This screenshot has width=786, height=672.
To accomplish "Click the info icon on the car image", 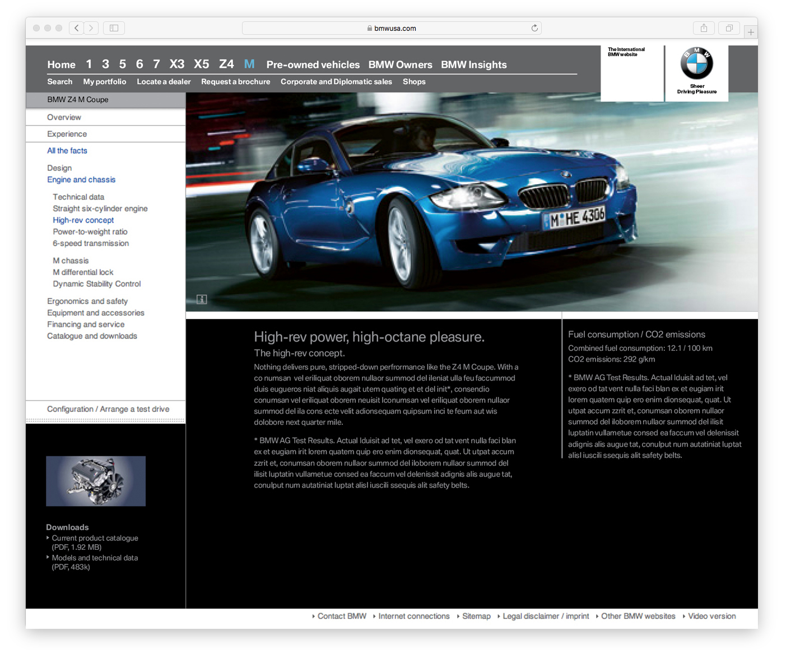I will click(202, 299).
